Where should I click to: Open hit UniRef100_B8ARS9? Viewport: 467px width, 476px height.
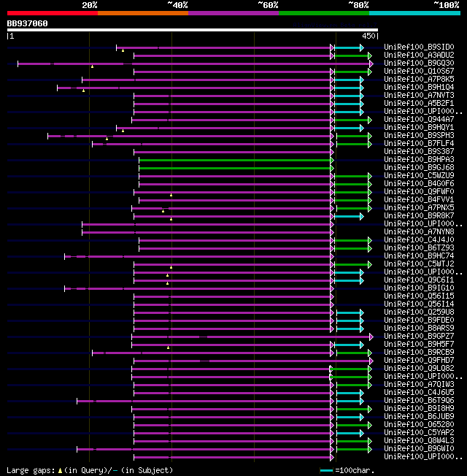click(419, 328)
